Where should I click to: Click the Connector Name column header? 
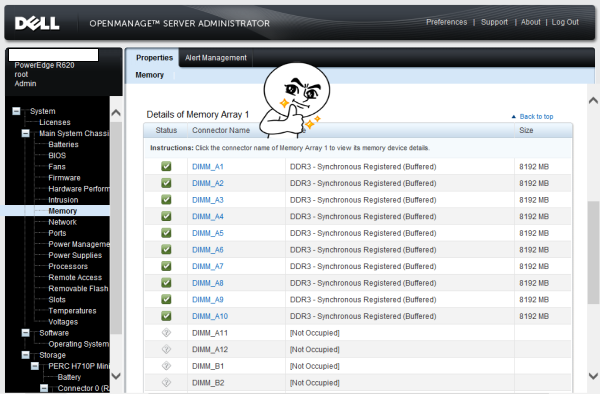click(221, 130)
